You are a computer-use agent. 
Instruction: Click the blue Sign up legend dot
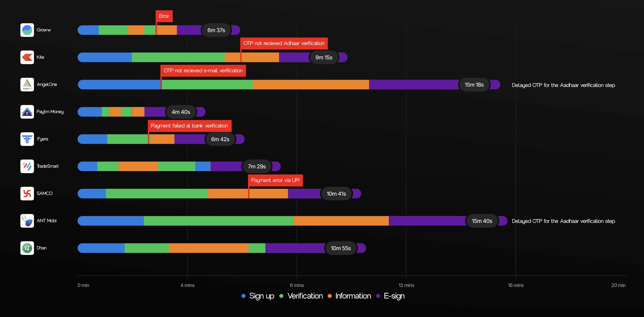(x=243, y=296)
